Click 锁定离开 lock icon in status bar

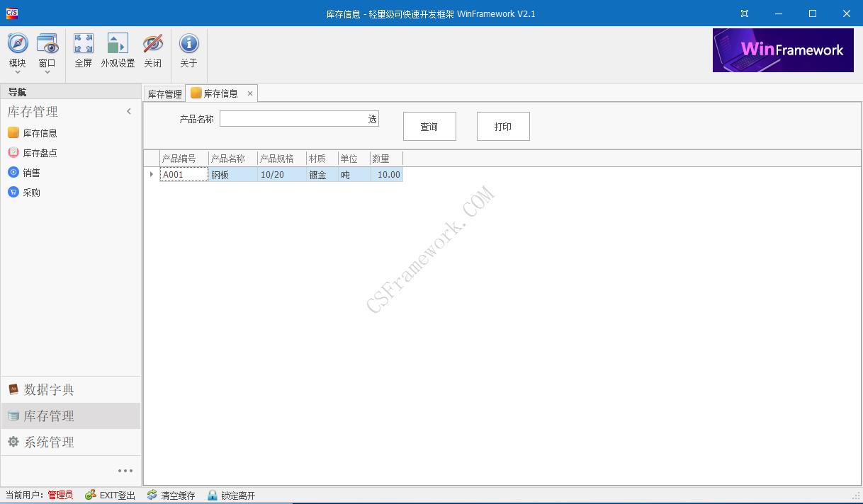[x=232, y=495]
